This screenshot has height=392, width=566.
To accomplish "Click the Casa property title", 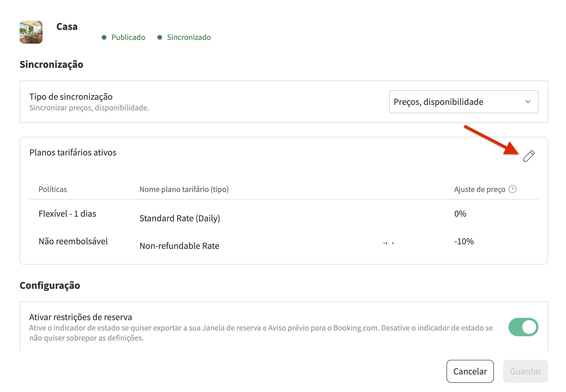I will pos(67,26).
